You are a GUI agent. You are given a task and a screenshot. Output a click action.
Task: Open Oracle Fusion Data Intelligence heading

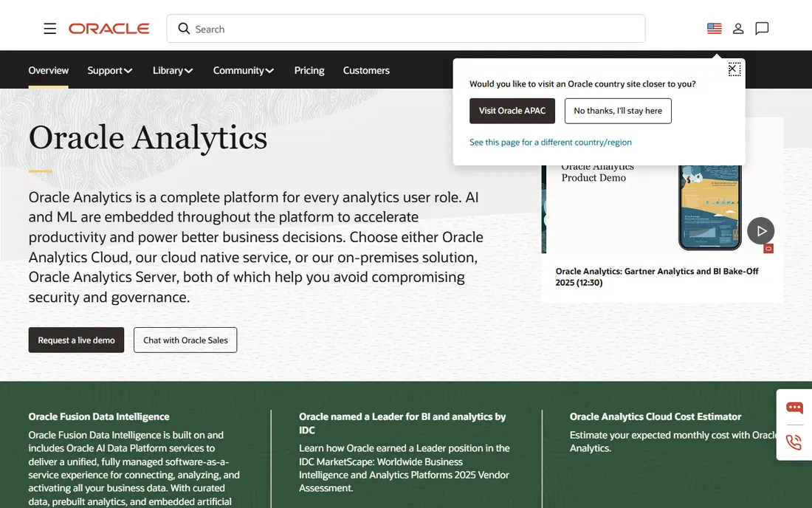point(99,416)
